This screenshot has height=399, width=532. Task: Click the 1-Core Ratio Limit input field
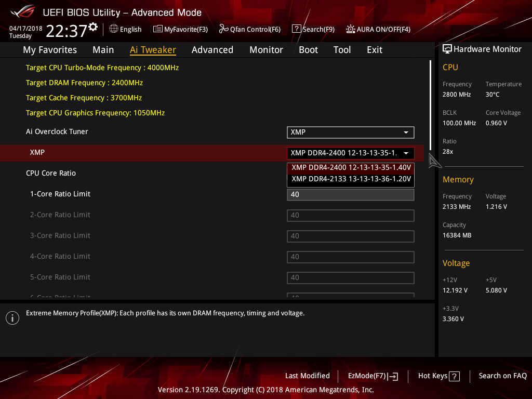point(351,195)
